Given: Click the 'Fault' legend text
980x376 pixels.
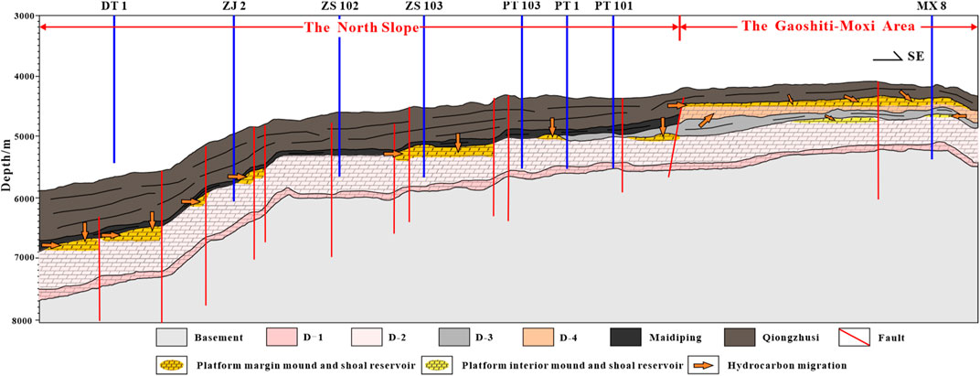Looking at the screenshot, I should (892, 338).
